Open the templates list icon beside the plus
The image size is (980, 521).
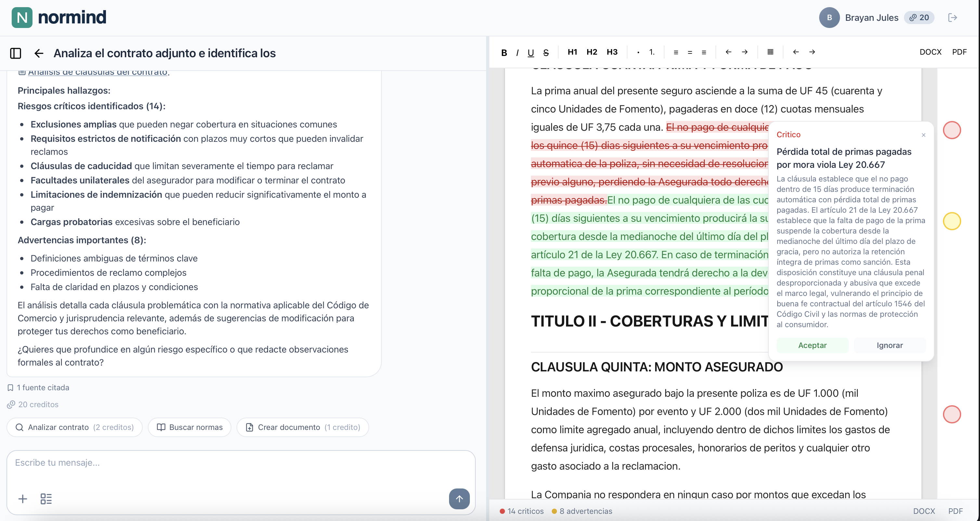click(x=46, y=499)
